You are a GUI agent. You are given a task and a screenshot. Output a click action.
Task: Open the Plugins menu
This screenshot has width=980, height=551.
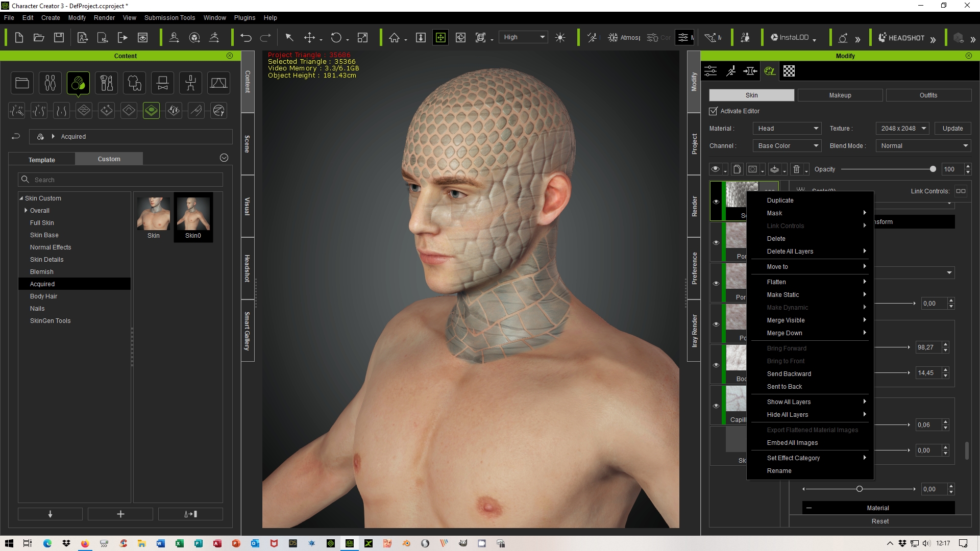pos(244,17)
